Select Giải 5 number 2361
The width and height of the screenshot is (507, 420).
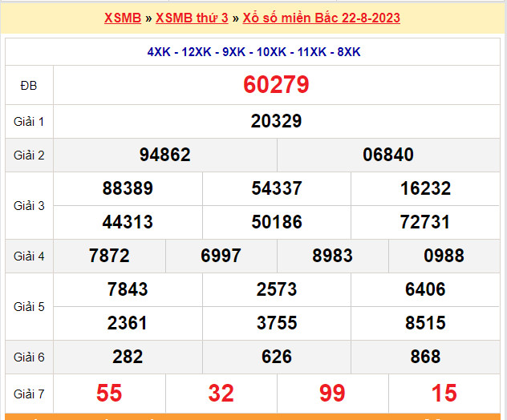coord(127,323)
